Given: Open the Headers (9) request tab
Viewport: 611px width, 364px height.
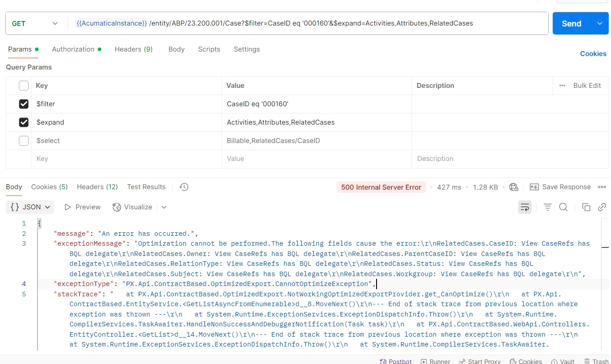Looking at the screenshot, I should coord(134,49).
